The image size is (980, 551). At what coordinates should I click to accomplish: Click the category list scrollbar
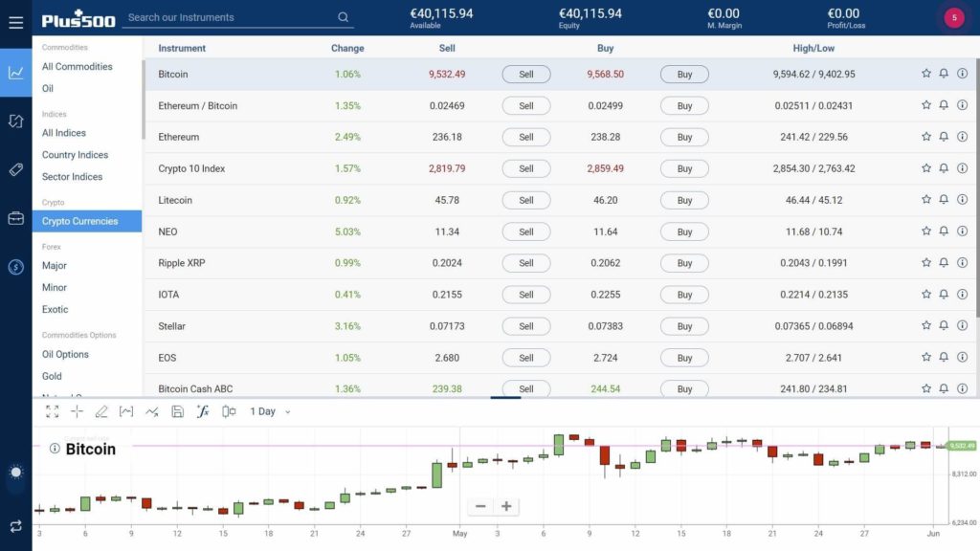[144, 99]
